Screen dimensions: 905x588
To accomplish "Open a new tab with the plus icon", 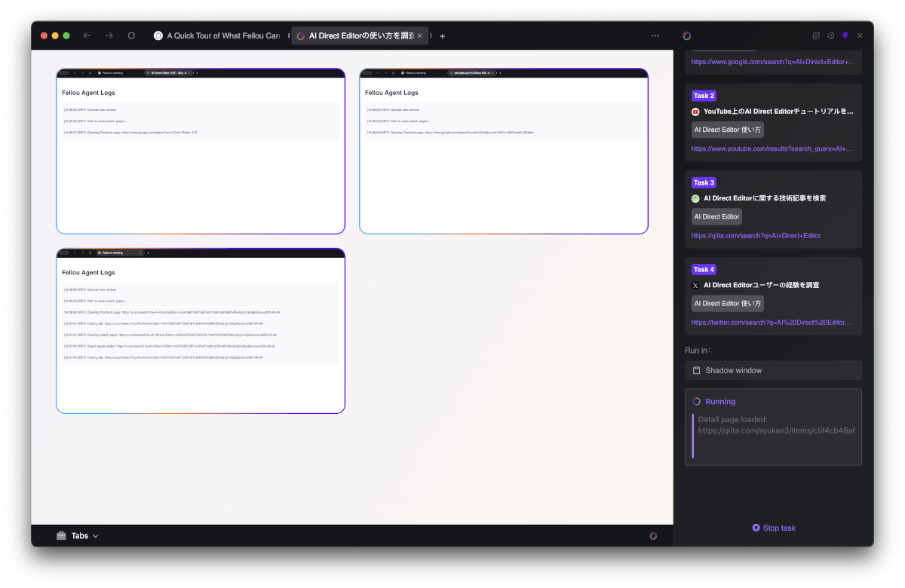I will [x=443, y=36].
